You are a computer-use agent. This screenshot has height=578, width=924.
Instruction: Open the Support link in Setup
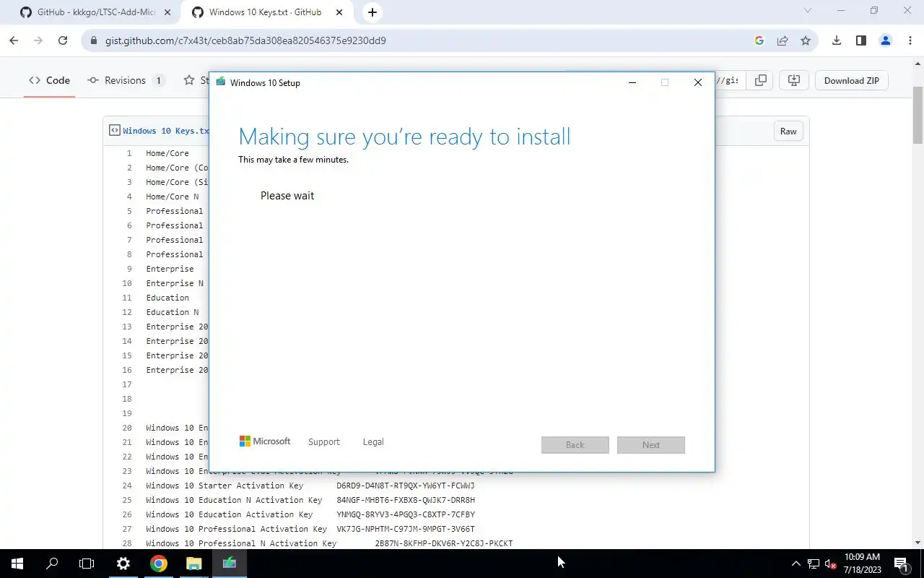[323, 441]
